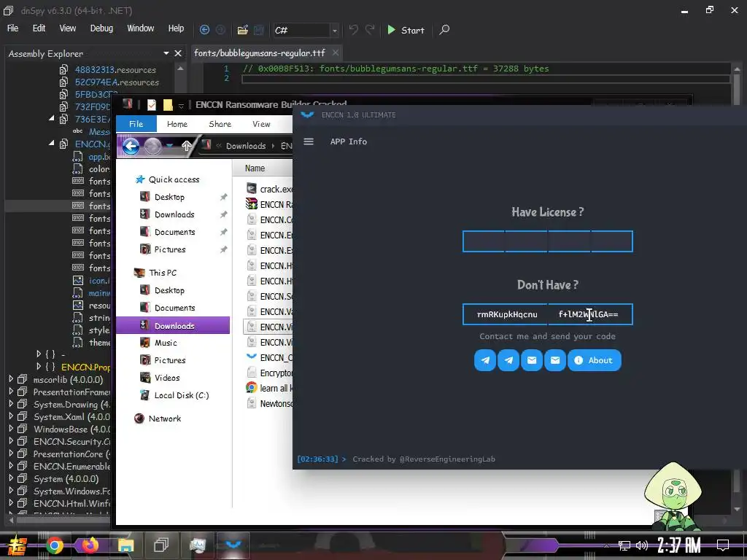Click dnSpy Open file folder icon

click(242, 30)
